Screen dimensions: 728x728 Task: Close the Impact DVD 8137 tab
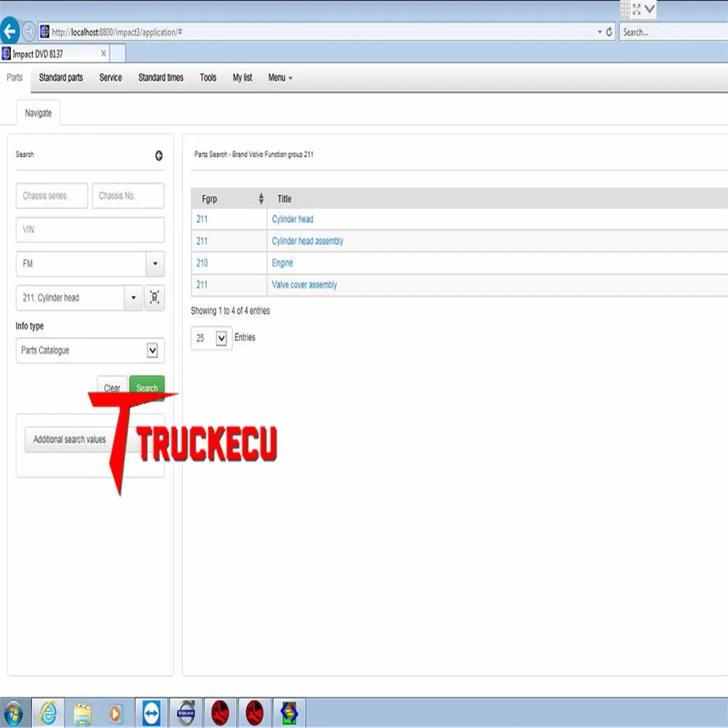tap(103, 53)
